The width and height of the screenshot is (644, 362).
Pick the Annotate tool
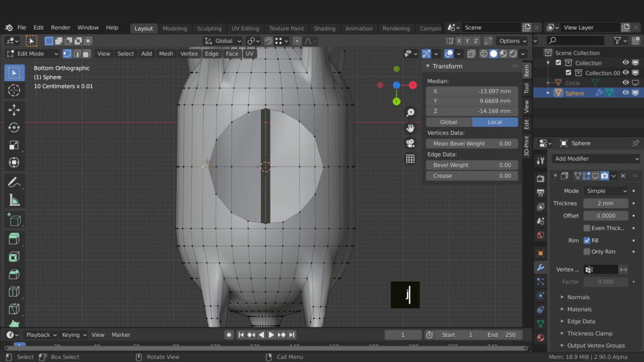tap(14, 182)
